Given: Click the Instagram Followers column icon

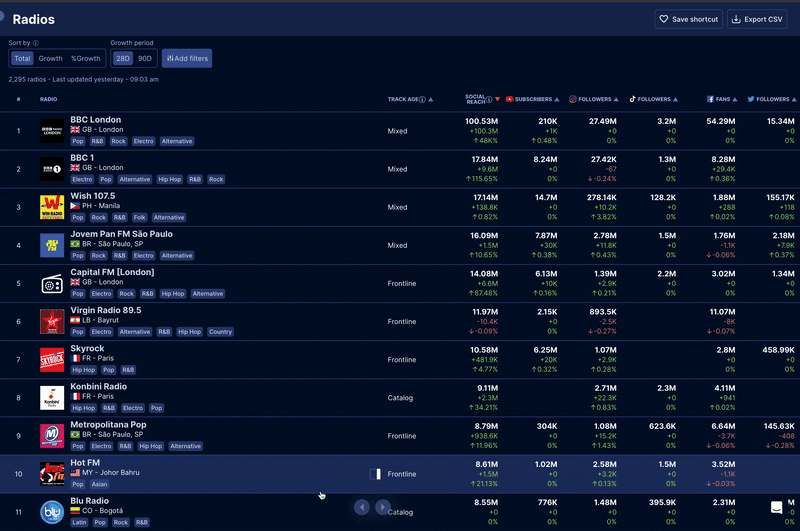Looking at the screenshot, I should [x=573, y=99].
